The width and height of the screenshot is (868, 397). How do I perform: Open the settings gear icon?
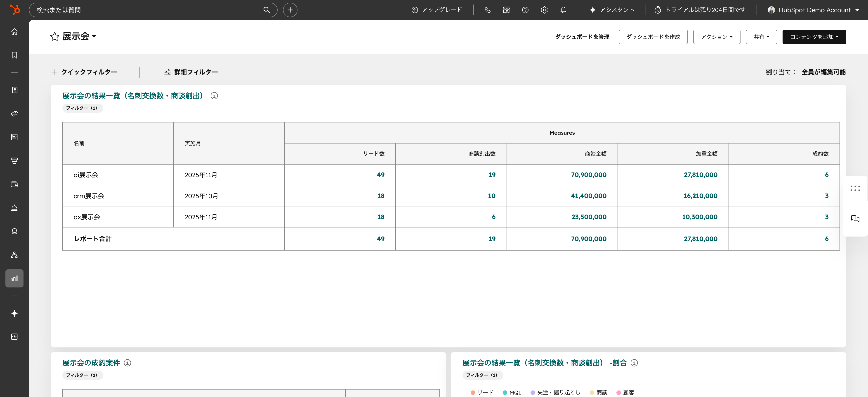click(x=544, y=10)
